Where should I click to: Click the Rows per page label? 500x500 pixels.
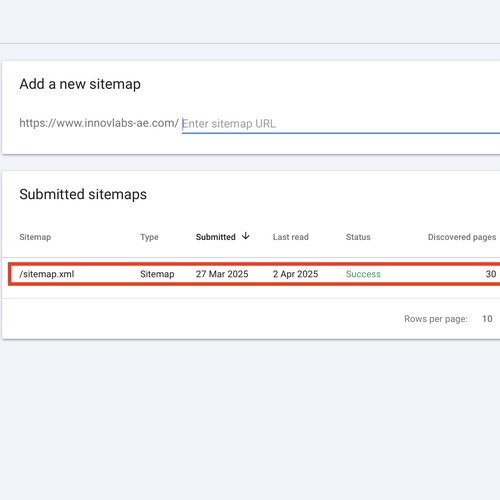[436, 319]
